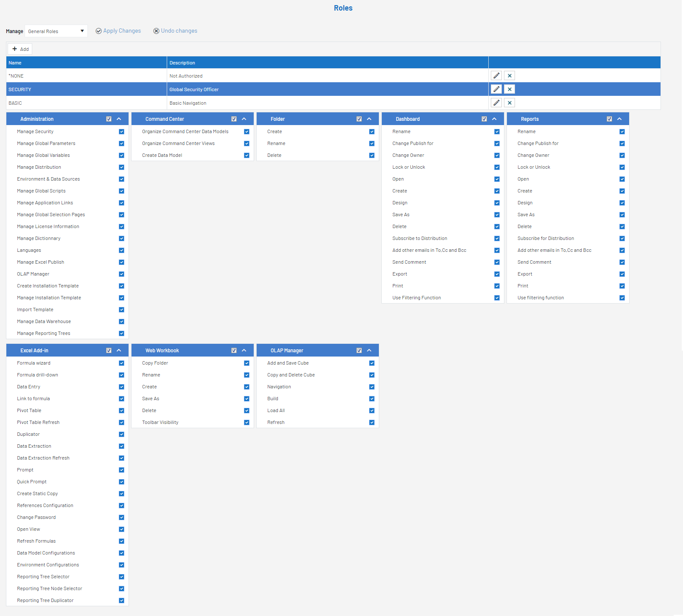Disable Create Data Model checkbox
Image resolution: width=683 pixels, height=616 pixels.
pyautogui.click(x=246, y=156)
